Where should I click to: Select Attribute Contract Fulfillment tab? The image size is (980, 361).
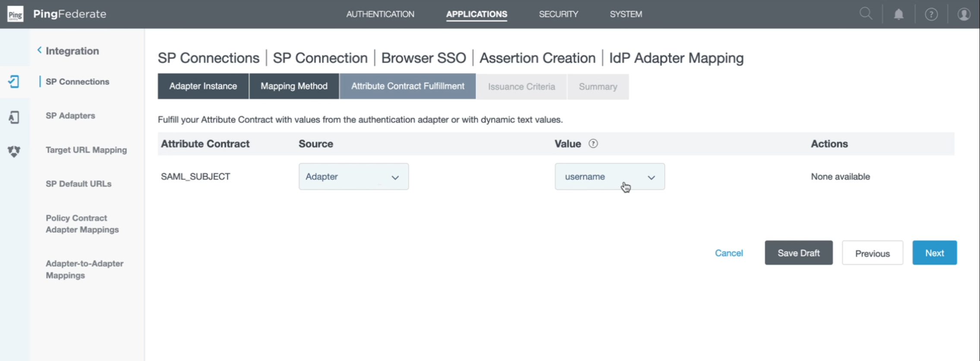pyautogui.click(x=407, y=86)
